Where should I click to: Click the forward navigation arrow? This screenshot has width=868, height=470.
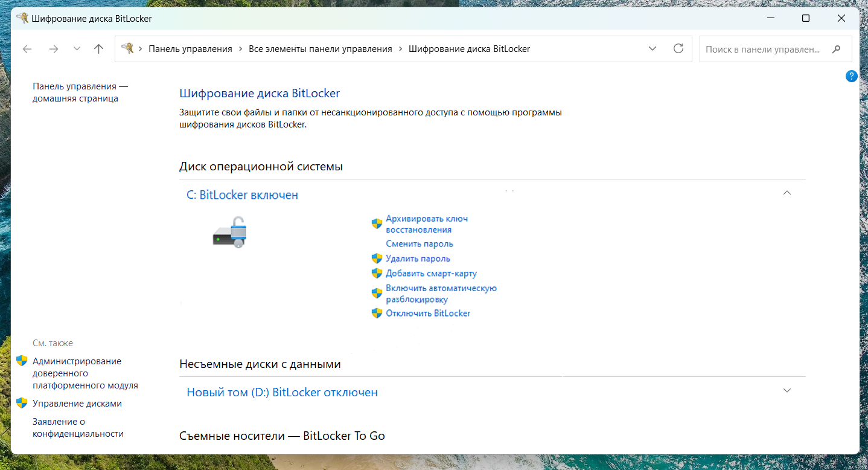[x=54, y=49]
